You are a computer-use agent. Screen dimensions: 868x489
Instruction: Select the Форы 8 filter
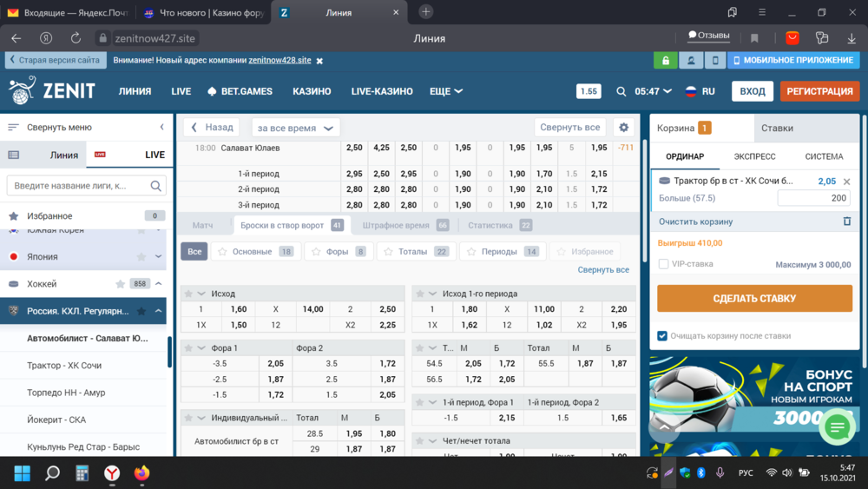coord(339,251)
